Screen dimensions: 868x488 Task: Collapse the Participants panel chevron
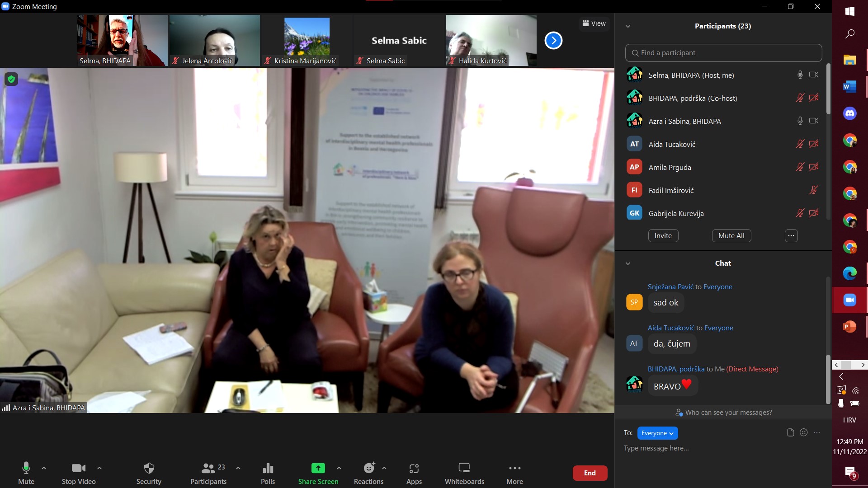(x=627, y=26)
